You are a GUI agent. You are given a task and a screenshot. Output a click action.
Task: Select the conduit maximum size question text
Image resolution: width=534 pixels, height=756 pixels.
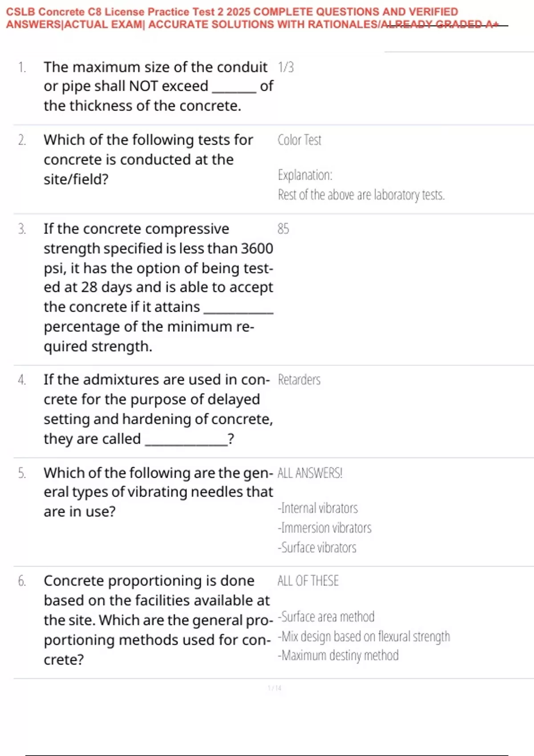click(x=158, y=86)
